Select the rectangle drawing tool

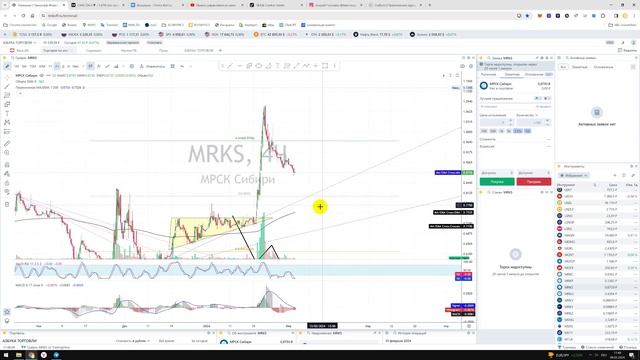pos(325,66)
